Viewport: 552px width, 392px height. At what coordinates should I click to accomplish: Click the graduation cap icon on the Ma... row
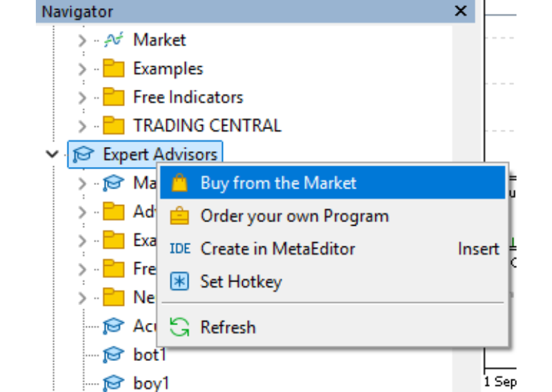113,183
